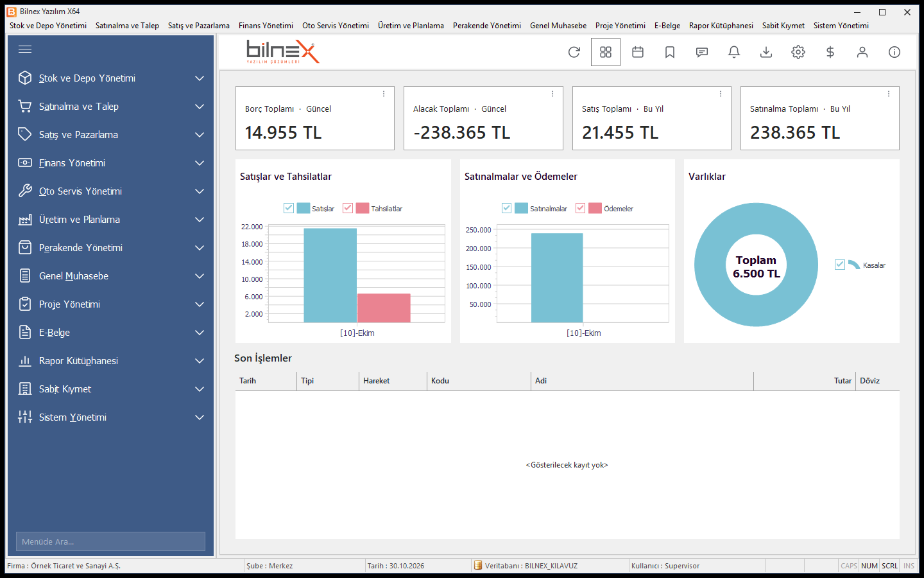The height and width of the screenshot is (578, 924).
Task: Click the info icon in toolbar
Action: coord(894,52)
